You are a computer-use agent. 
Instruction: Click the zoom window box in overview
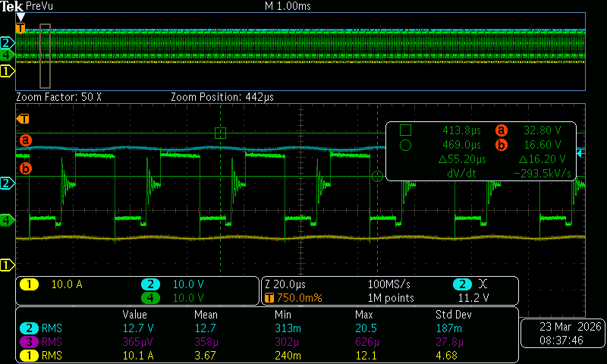45,56
